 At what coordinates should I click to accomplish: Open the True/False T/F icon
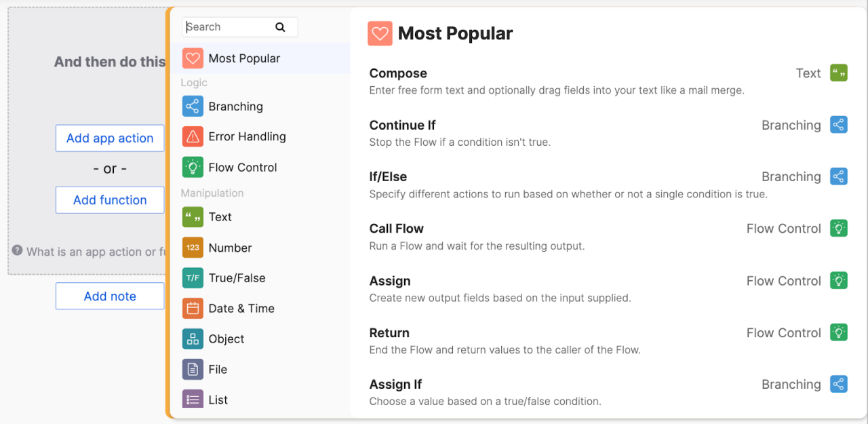[193, 278]
